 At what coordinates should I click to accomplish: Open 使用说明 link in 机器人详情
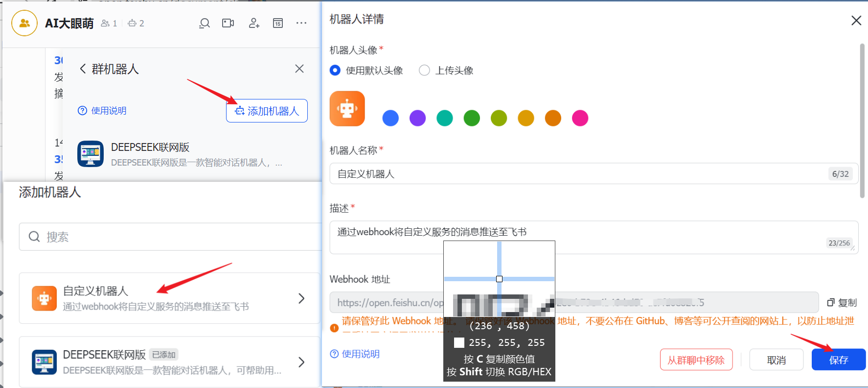(355, 354)
